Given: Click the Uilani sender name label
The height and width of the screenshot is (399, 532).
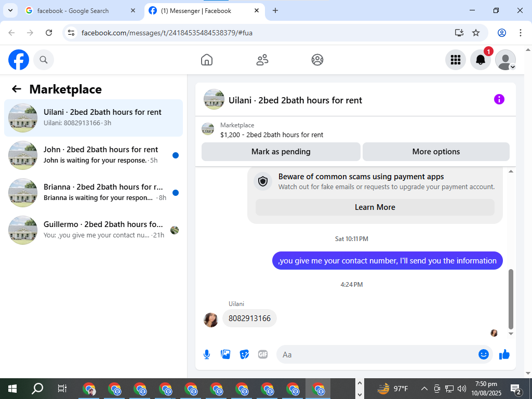Looking at the screenshot, I should tap(236, 303).
